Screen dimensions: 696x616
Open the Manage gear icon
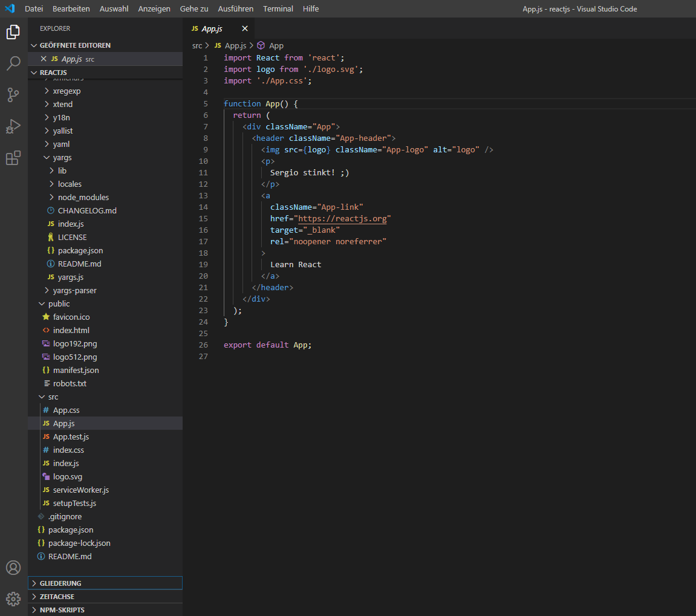tap(13, 598)
